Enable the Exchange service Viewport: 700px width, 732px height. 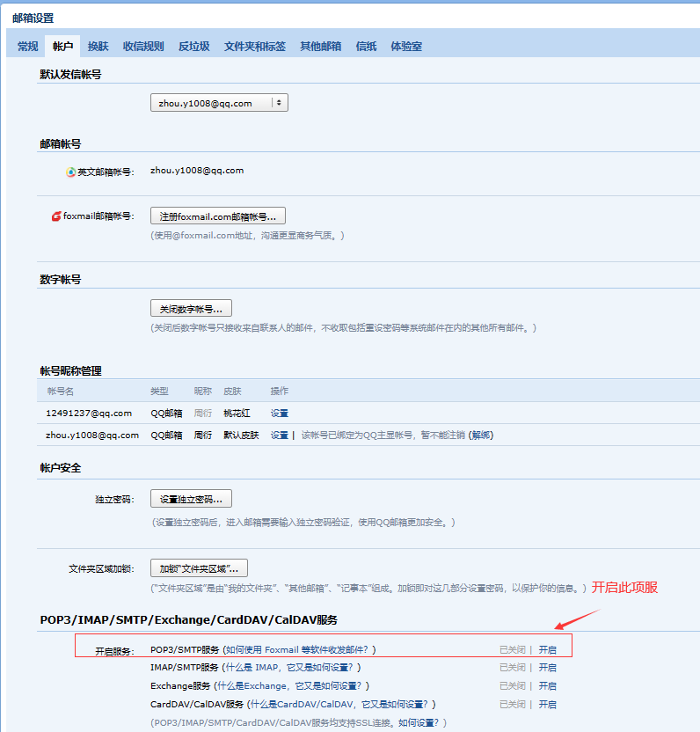[547, 685]
